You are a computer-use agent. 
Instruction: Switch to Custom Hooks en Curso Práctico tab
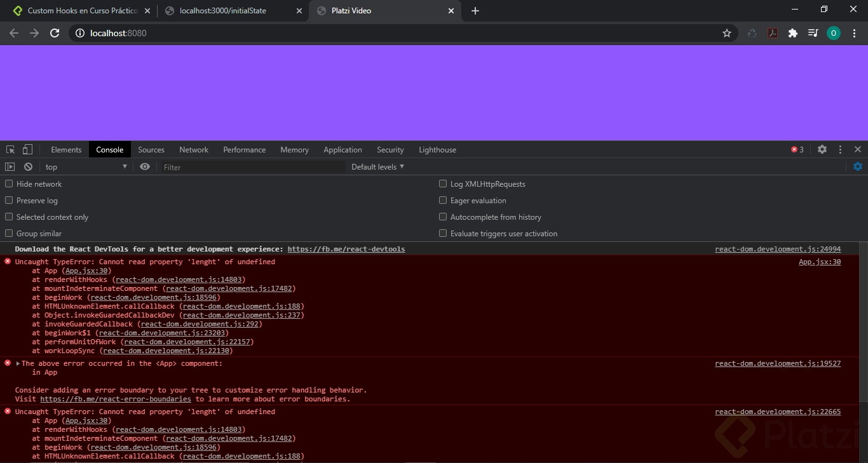(x=81, y=11)
